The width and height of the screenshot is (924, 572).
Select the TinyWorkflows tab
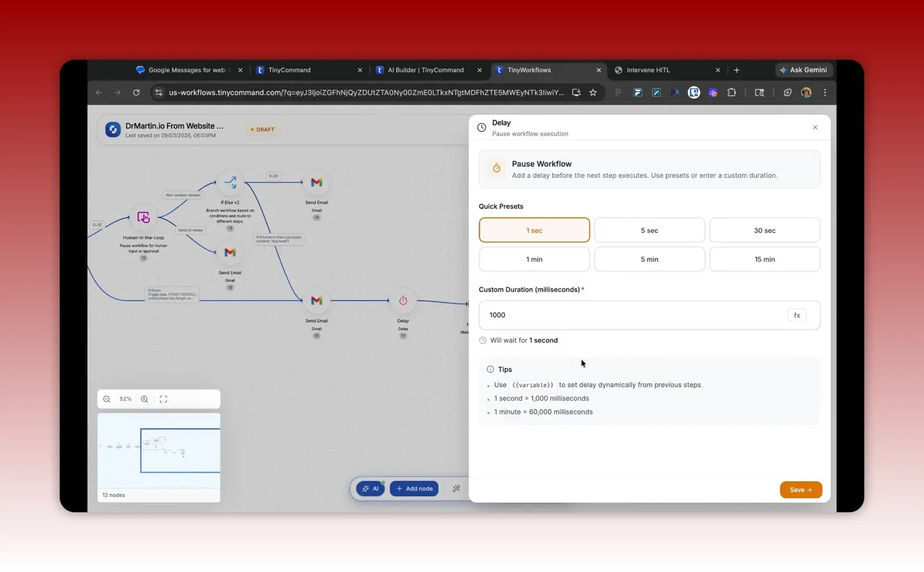[548, 70]
